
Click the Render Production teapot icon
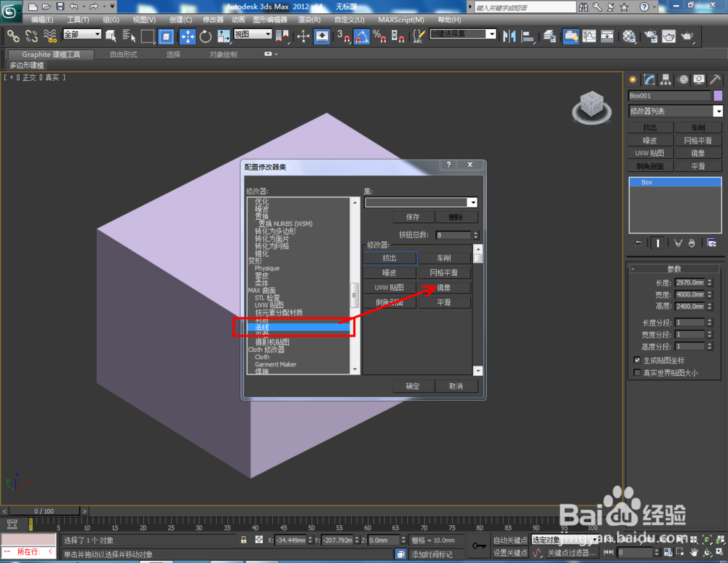tap(687, 36)
